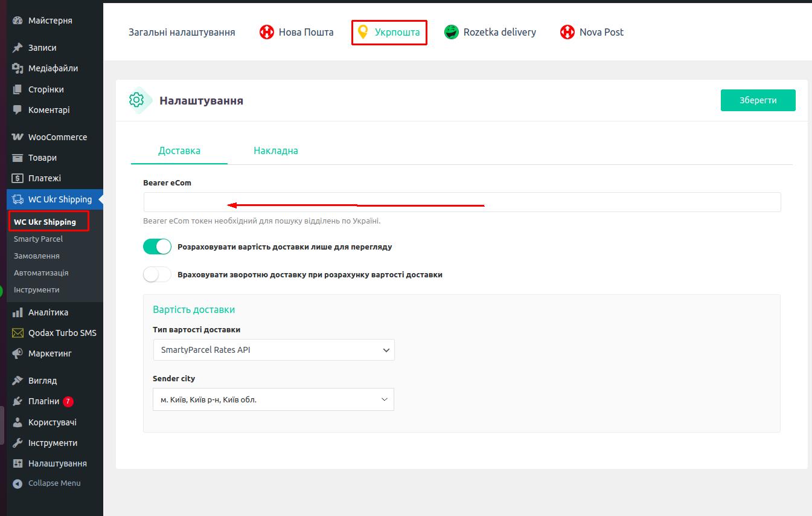The image size is (812, 516).
Task: Open Загальні налаштування tab
Action: (x=182, y=32)
